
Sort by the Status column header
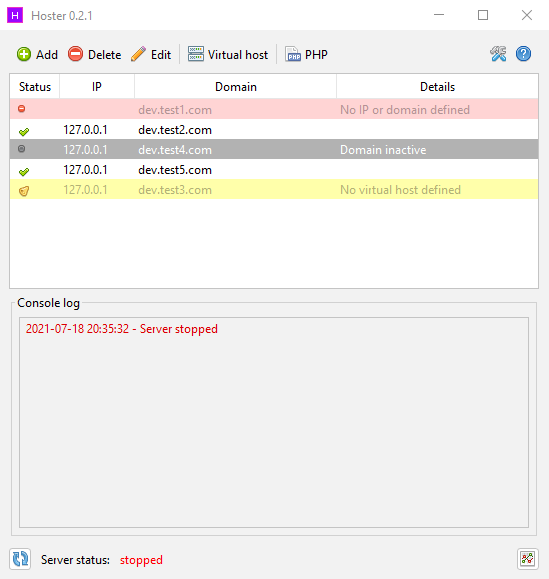(x=35, y=87)
